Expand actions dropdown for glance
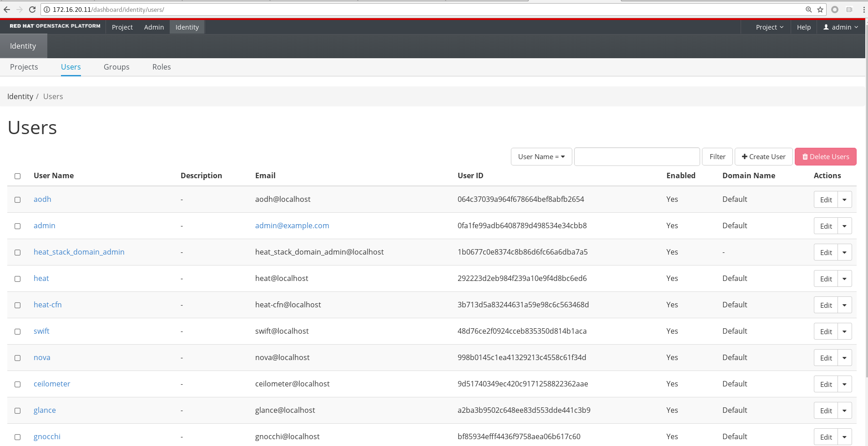The image size is (868, 446). click(x=844, y=411)
